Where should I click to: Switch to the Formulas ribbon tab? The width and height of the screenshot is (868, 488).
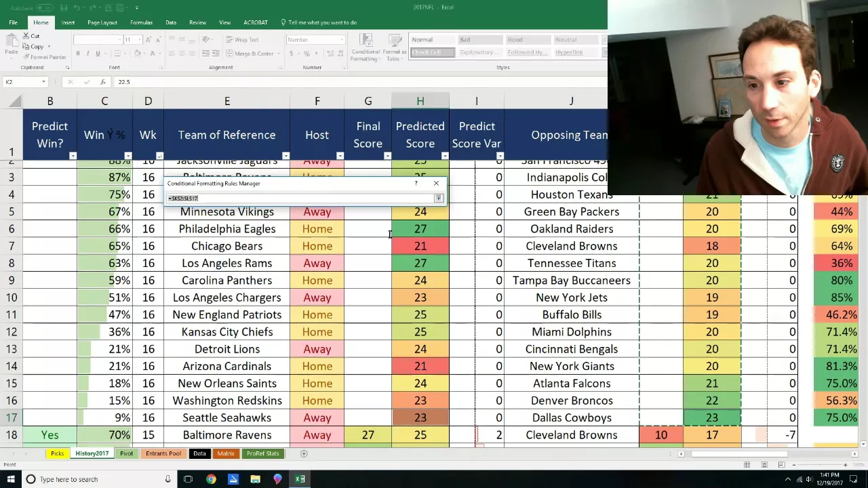141,22
